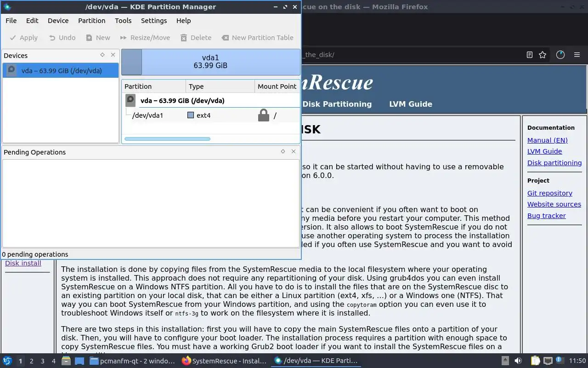Switch to SystemRescue Firefox taskbar entry
The width and height of the screenshot is (588, 368).
[224, 361]
